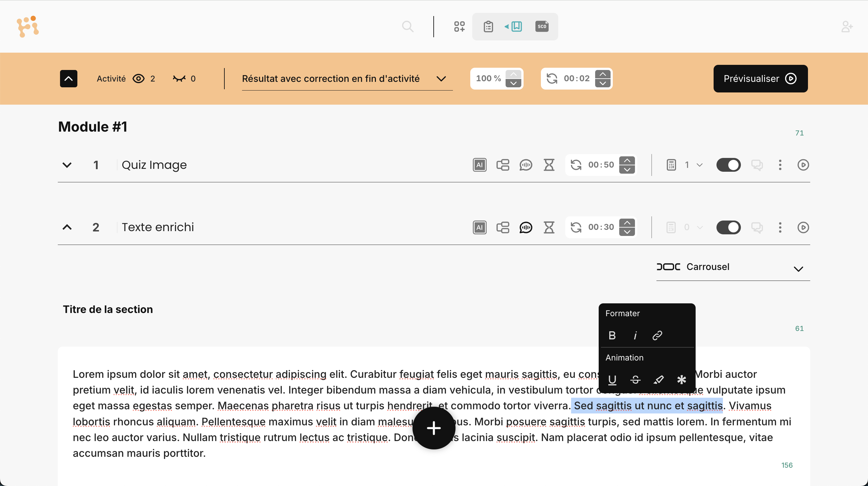Click the Texte enrichi title text
The width and height of the screenshot is (868, 486).
(x=158, y=227)
